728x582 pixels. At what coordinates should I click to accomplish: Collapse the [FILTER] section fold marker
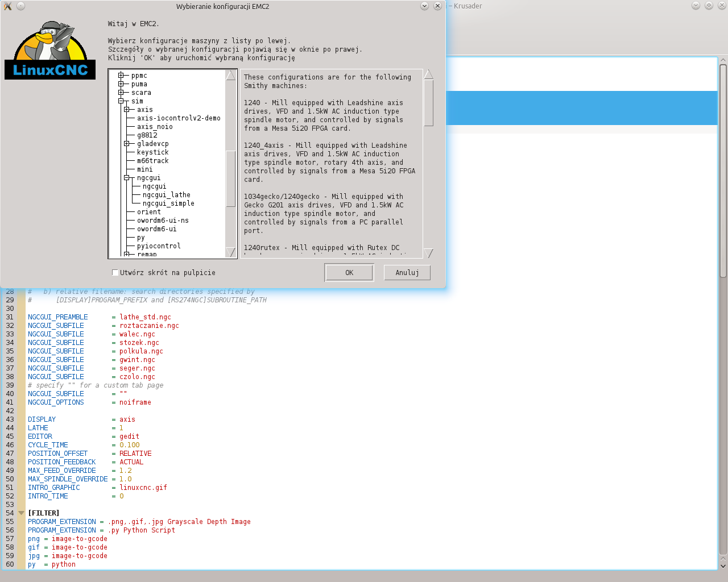pos(21,513)
